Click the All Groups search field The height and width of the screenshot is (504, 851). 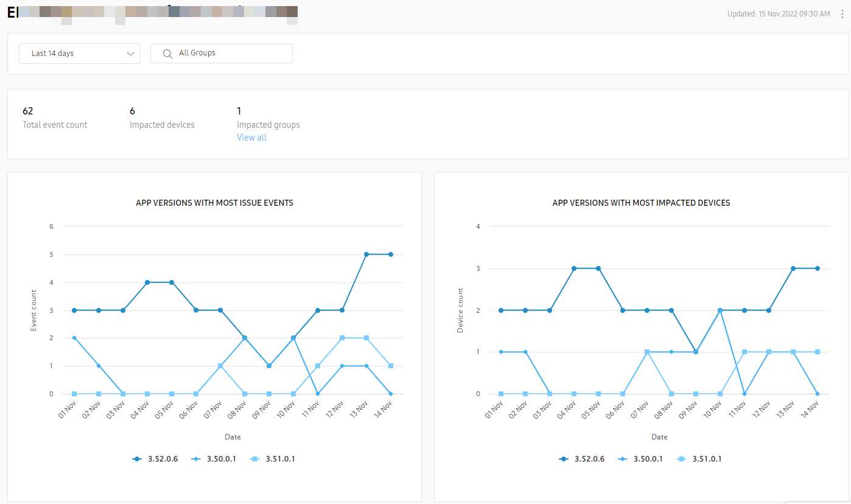click(x=222, y=54)
